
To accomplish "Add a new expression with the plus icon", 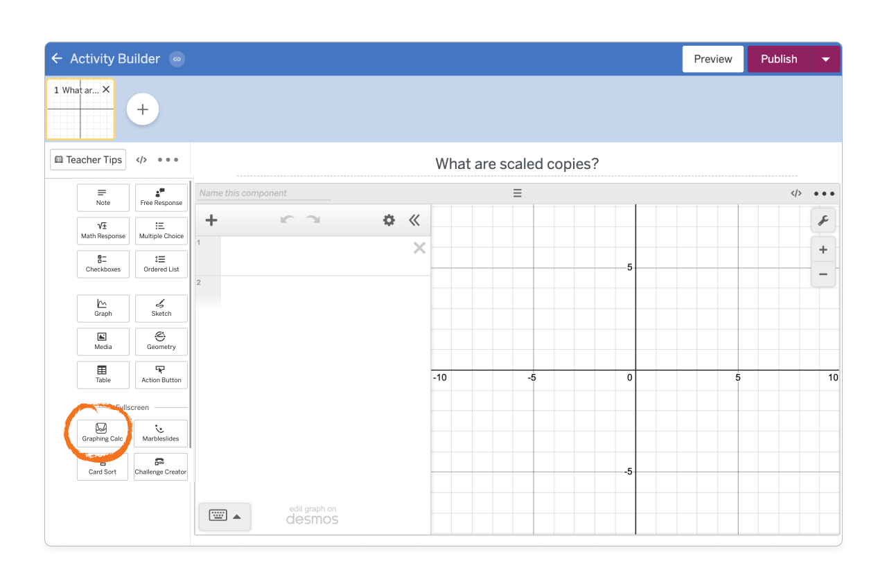I will (x=211, y=220).
